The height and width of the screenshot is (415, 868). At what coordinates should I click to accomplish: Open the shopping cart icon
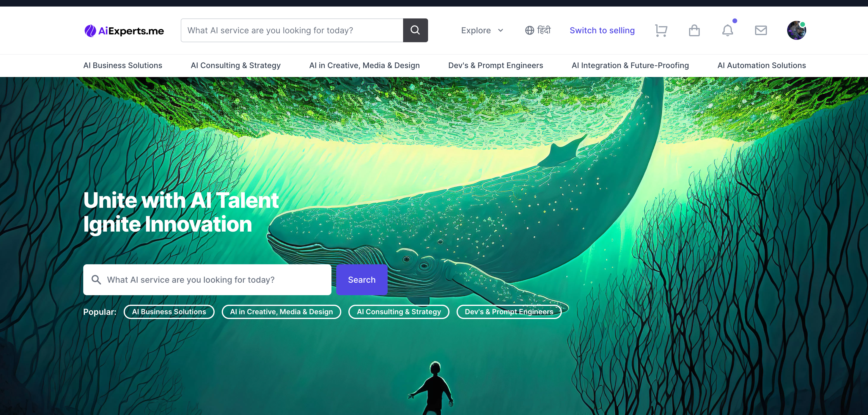coord(661,30)
